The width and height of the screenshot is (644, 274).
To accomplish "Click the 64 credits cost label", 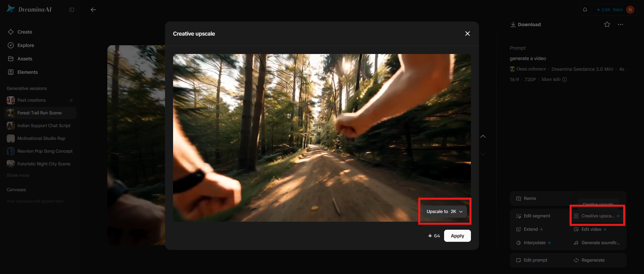I will coord(434,236).
